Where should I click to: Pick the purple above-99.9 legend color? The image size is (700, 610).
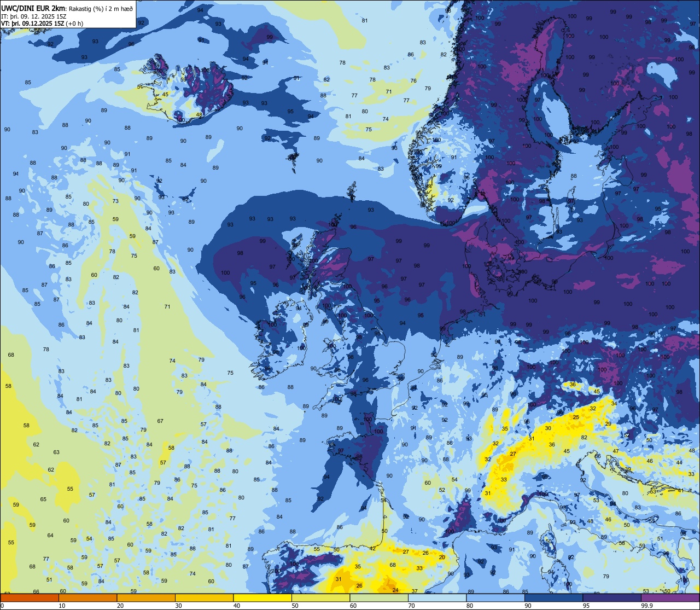[x=670, y=597]
